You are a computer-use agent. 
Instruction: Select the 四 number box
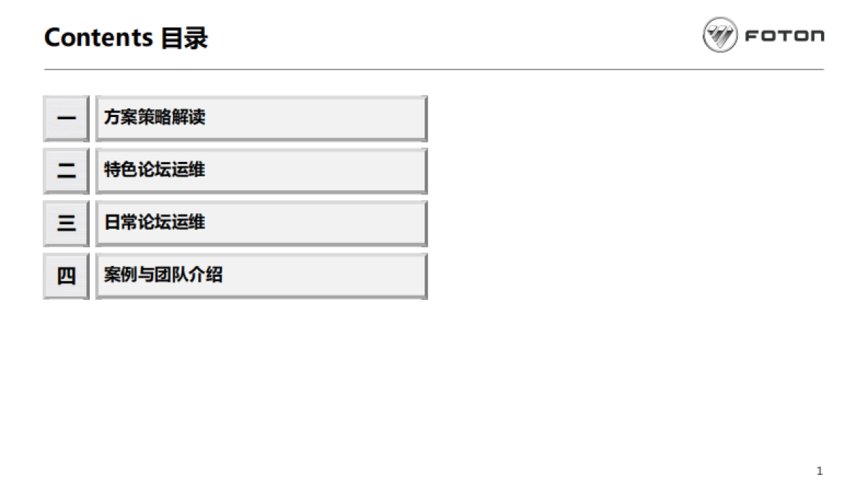tap(66, 275)
